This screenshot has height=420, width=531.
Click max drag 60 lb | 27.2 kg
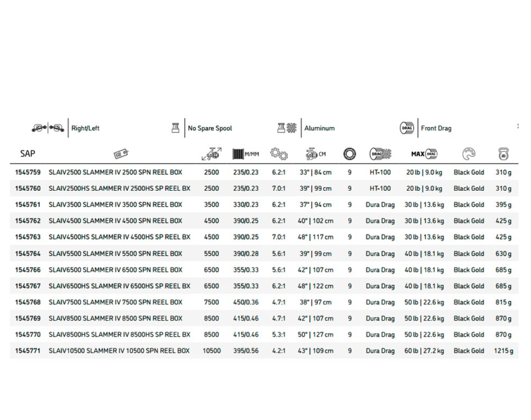pyautogui.click(x=424, y=351)
